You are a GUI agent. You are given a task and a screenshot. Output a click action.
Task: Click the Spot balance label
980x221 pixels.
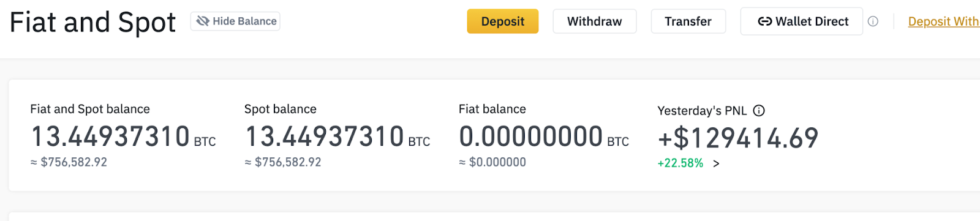coord(281,109)
